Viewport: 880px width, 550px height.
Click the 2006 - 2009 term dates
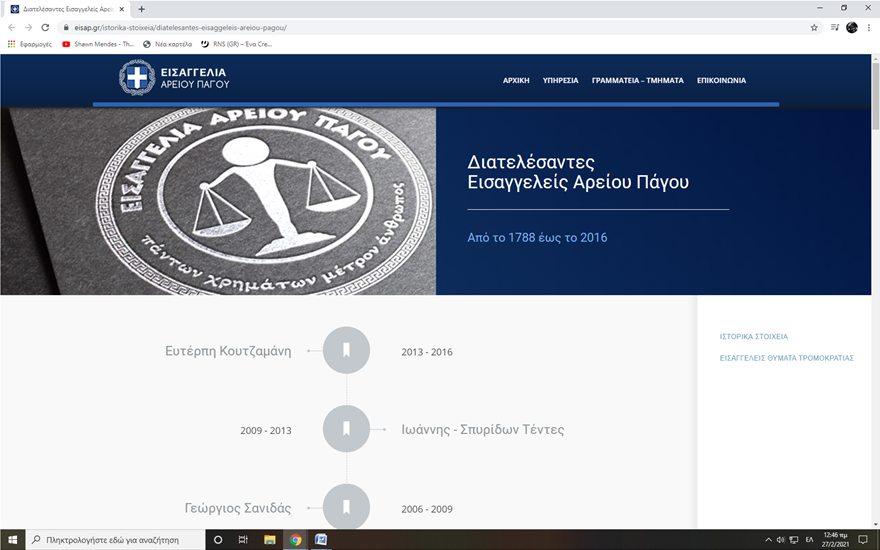427,509
